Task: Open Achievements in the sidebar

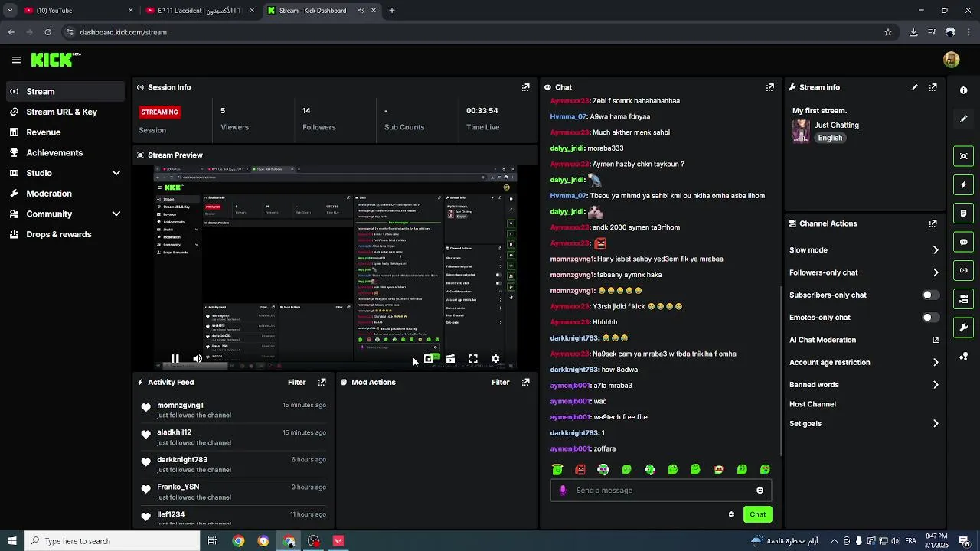Action: 64,152
